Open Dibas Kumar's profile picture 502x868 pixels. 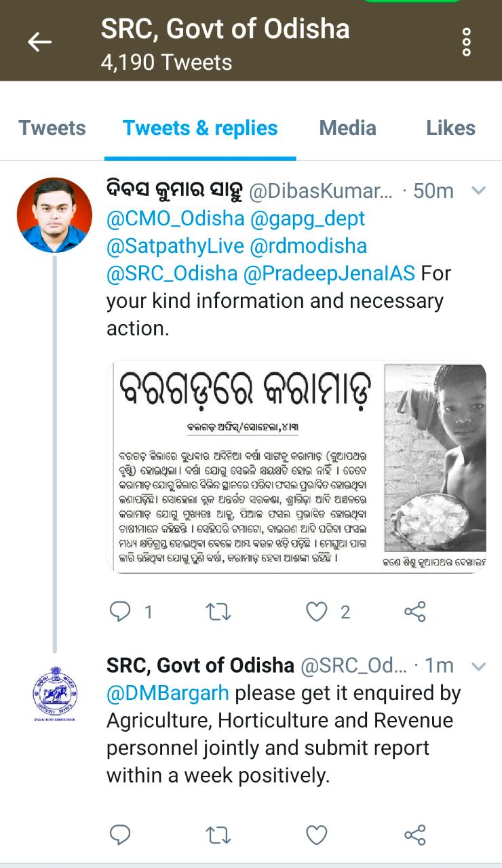[54, 215]
